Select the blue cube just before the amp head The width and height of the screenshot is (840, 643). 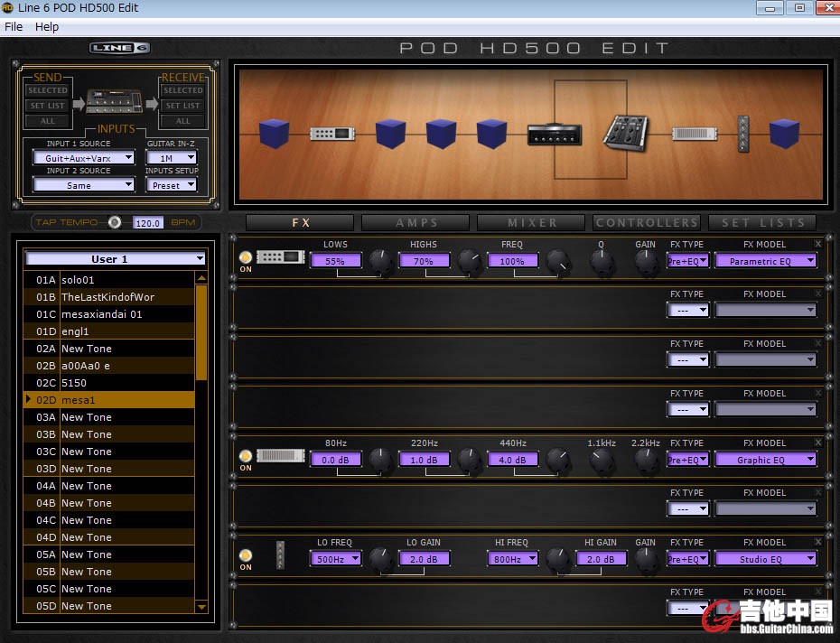(x=491, y=134)
